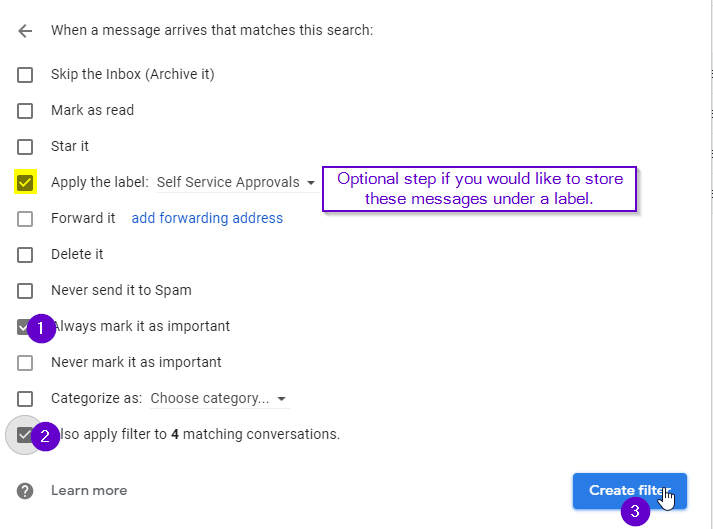
Task: Open the add forwarding address link
Action: point(207,218)
